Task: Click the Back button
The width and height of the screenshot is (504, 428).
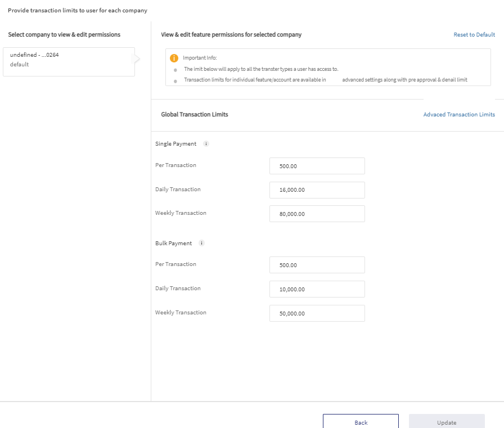Action: pyautogui.click(x=361, y=422)
